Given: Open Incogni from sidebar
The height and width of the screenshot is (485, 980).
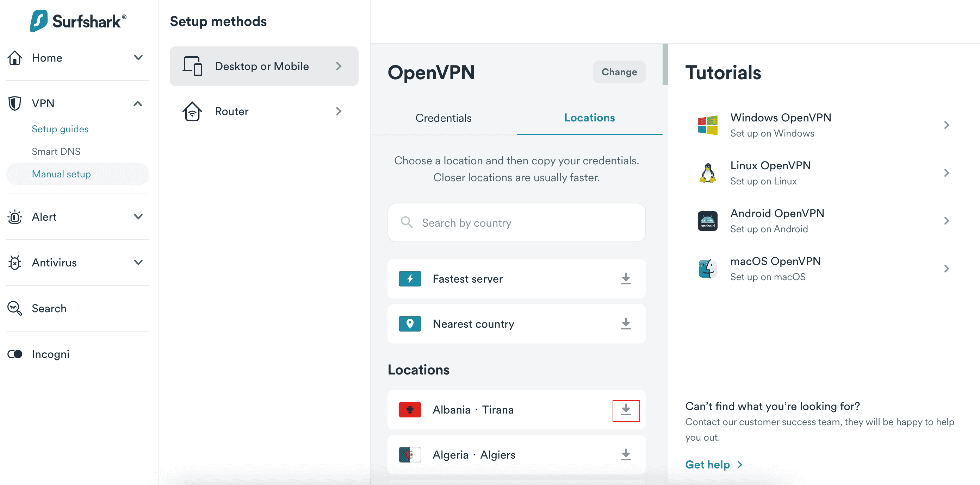Looking at the screenshot, I should coord(51,354).
